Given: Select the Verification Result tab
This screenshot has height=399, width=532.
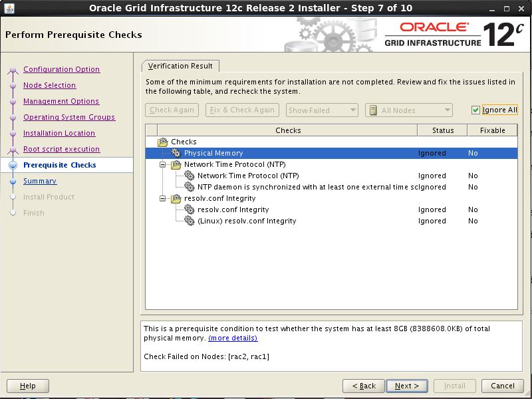Looking at the screenshot, I should (x=180, y=66).
